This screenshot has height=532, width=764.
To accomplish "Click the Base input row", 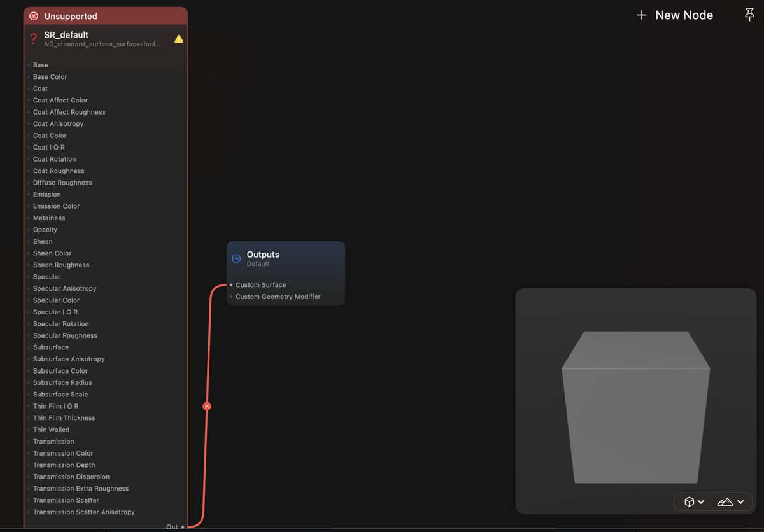I will coord(41,65).
